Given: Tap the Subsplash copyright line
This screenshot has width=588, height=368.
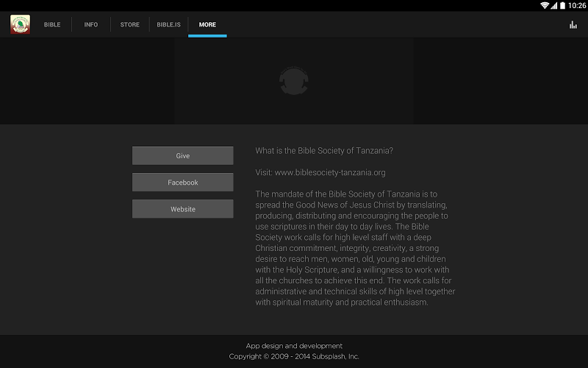Looking at the screenshot, I should point(294,356).
